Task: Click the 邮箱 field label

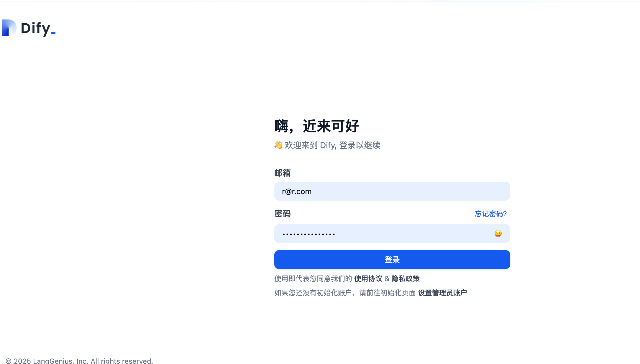Action: pyautogui.click(x=282, y=173)
